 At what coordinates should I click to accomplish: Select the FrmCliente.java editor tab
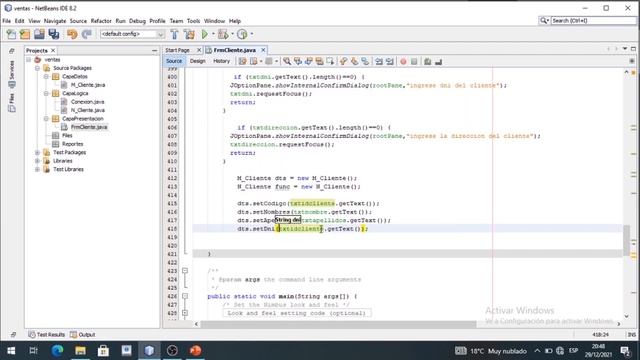click(x=235, y=50)
